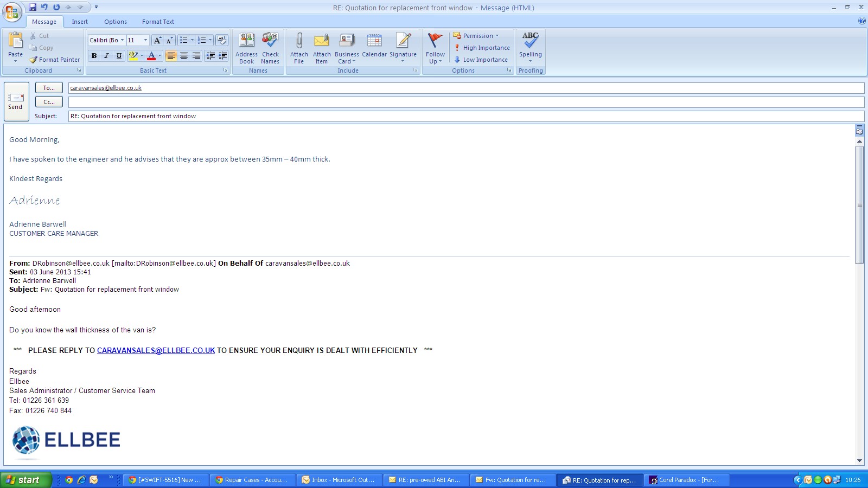Click the Attach File paperclip icon

299,48
